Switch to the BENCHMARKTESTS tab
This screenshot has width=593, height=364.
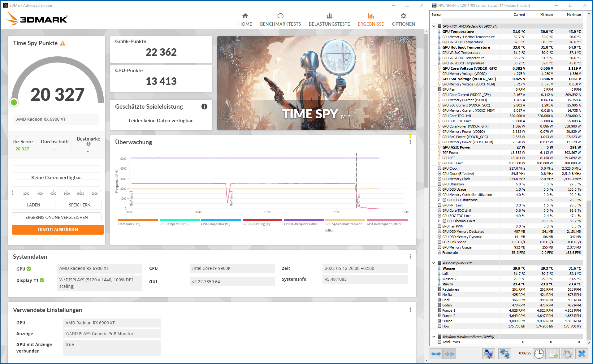[280, 19]
